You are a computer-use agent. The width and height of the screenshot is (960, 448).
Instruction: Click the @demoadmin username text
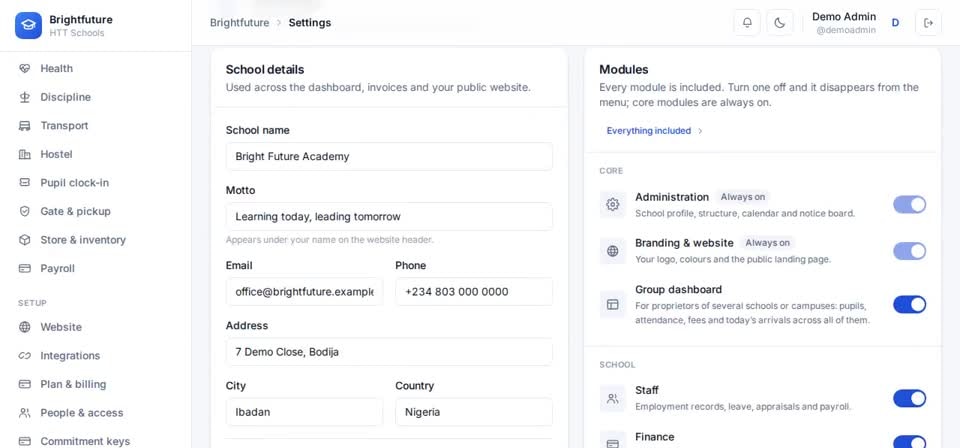846,30
